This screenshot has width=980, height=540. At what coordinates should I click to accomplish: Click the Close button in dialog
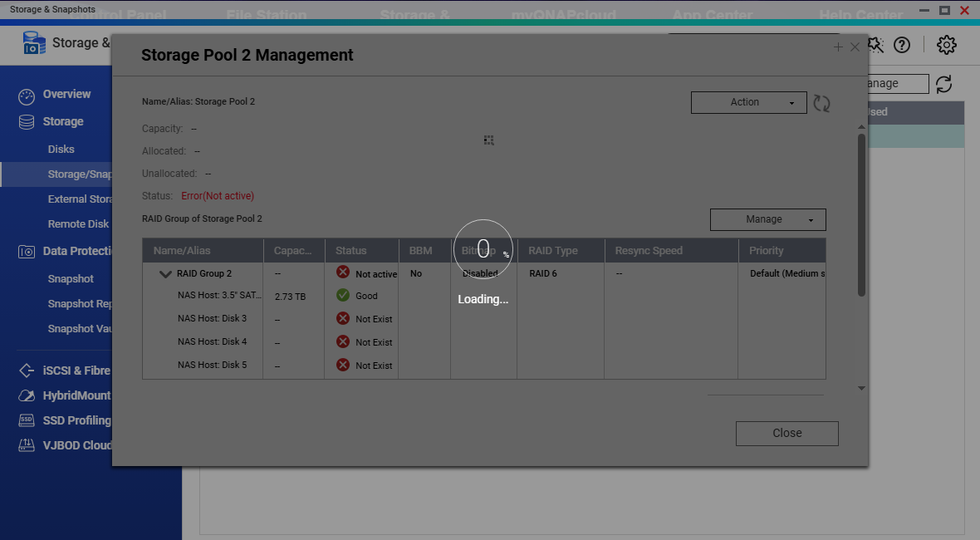point(786,433)
